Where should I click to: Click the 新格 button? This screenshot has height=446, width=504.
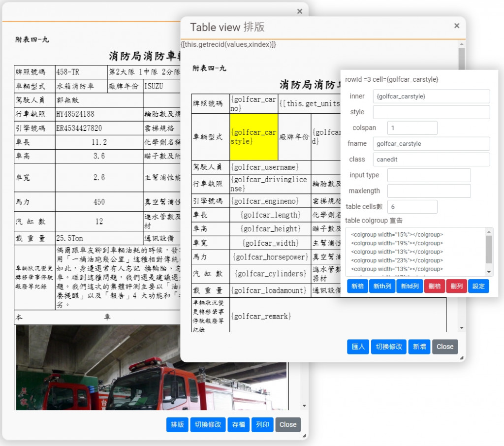pyautogui.click(x=357, y=286)
